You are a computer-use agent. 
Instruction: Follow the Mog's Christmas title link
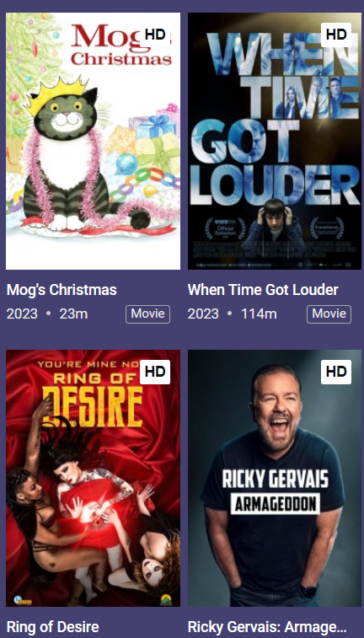tap(62, 290)
